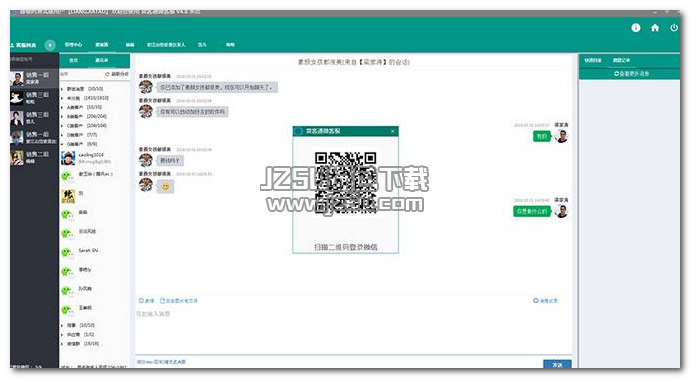Focus the message input area
Viewport: 691px width, 379px height.
tap(353, 331)
